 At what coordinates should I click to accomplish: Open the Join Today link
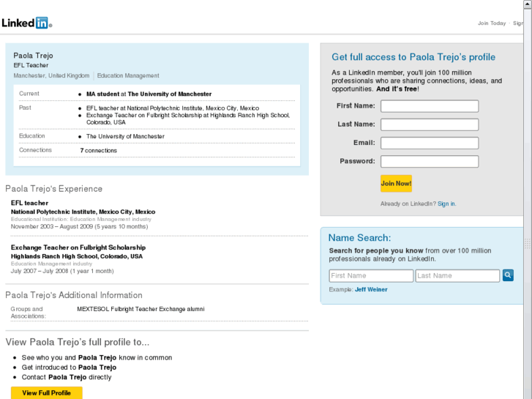[492, 23]
